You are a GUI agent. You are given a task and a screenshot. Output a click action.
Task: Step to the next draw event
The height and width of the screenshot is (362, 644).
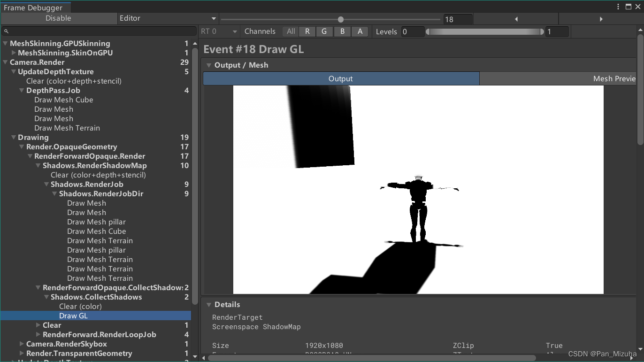601,19
